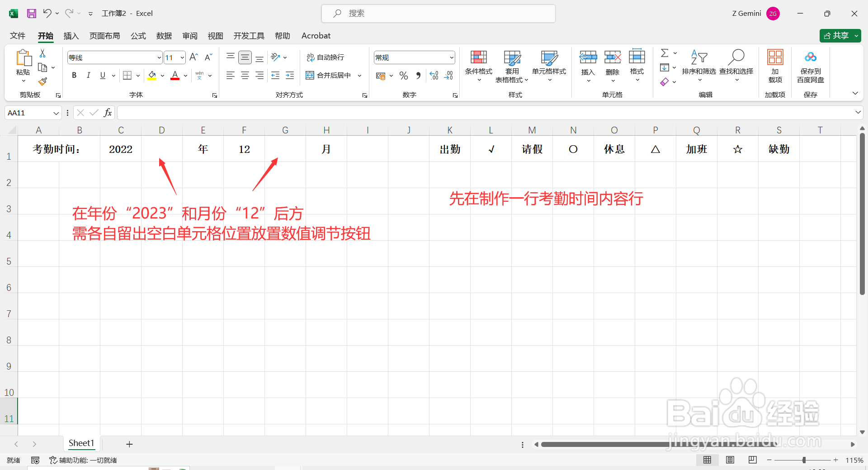
Task: Add a new worksheet with the plus button
Action: tap(129, 444)
